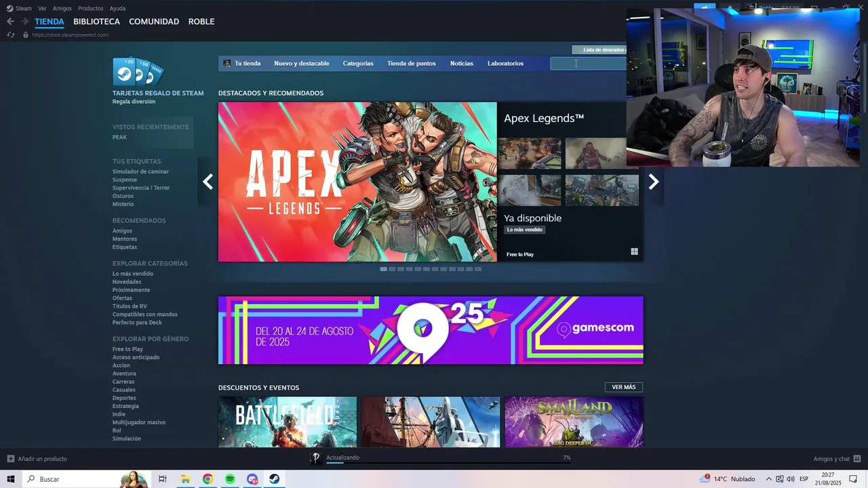Open the Amigos y chat icon
Screen dimensions: 868x488
(x=857, y=459)
